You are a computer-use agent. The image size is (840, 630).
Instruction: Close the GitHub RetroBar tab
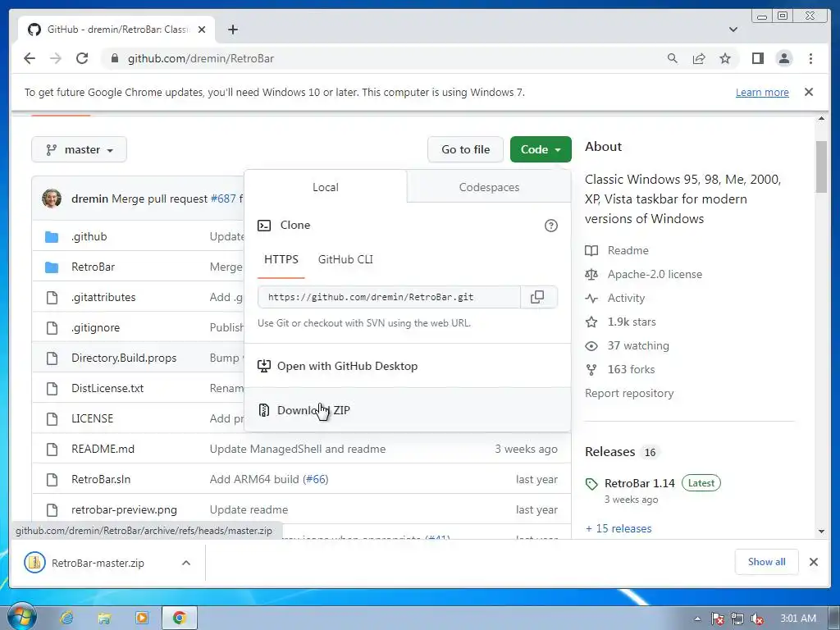(x=202, y=30)
